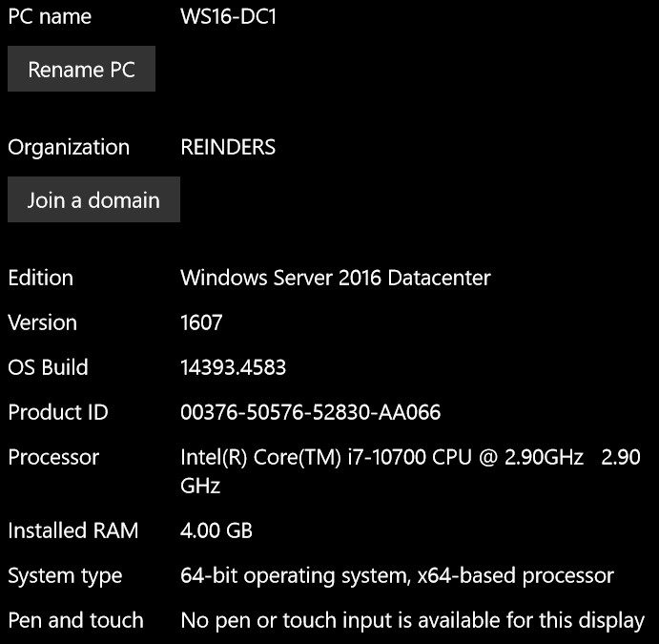Click the Pen and touch status text
Screen dimensions: 659x644
point(412,621)
